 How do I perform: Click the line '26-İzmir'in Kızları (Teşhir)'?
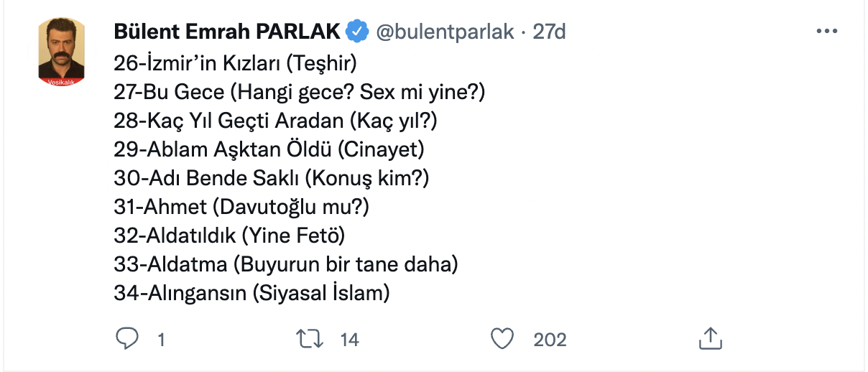pos(236,63)
